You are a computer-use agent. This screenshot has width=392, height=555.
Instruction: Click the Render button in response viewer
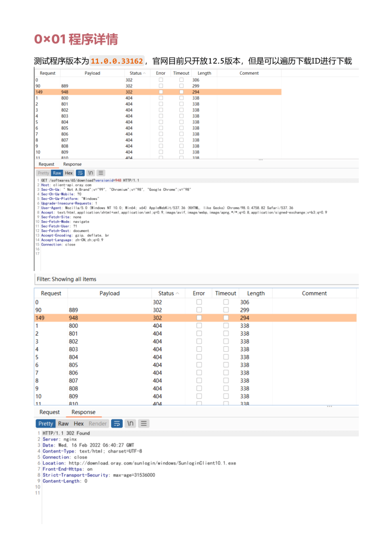(x=97, y=423)
